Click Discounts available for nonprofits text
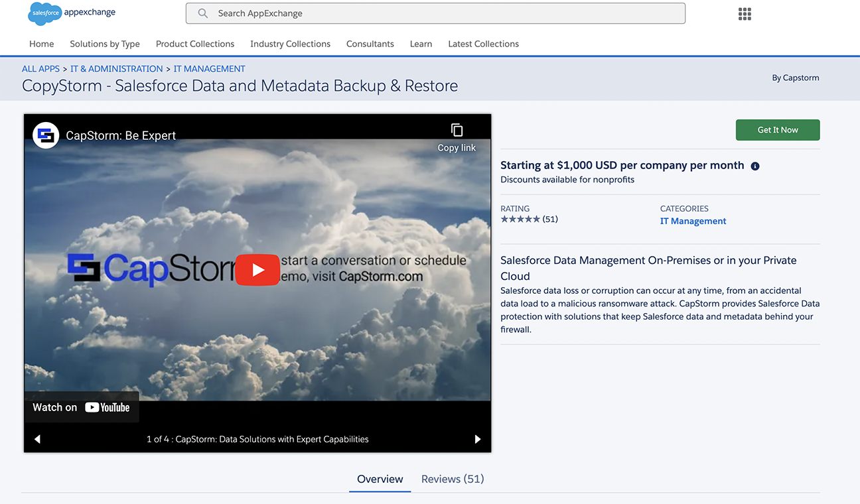 pyautogui.click(x=567, y=180)
